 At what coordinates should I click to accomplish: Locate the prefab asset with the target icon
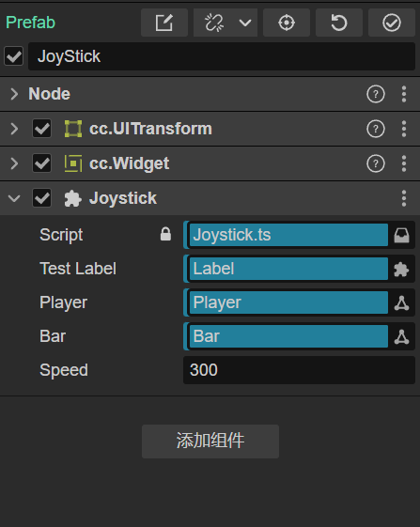(x=287, y=23)
